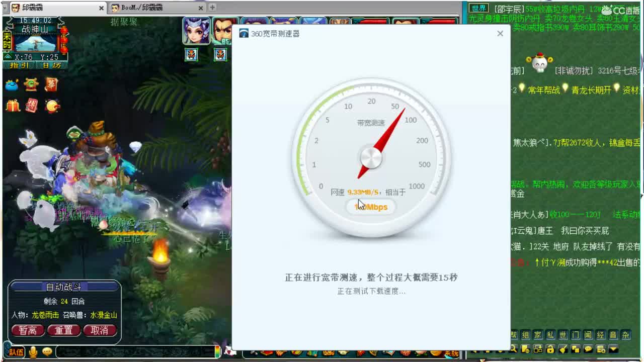Toggle the 闻 rumor channel filter
This screenshot has height=362, width=644.
588,335
